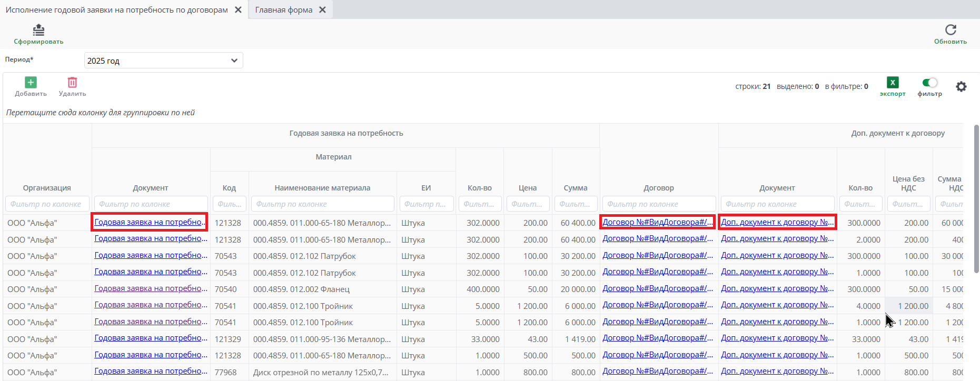
Task: Click the Договор column filter field
Action: pos(658,204)
